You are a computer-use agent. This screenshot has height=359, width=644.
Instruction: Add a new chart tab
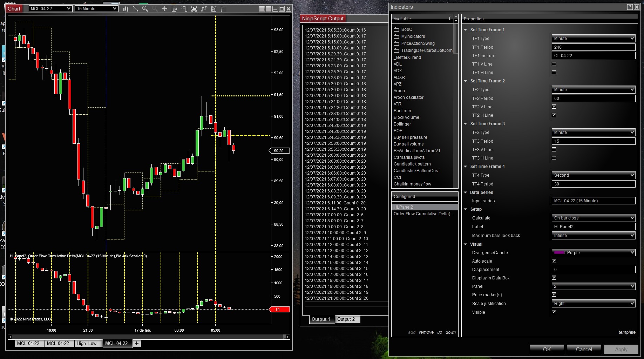pos(137,344)
